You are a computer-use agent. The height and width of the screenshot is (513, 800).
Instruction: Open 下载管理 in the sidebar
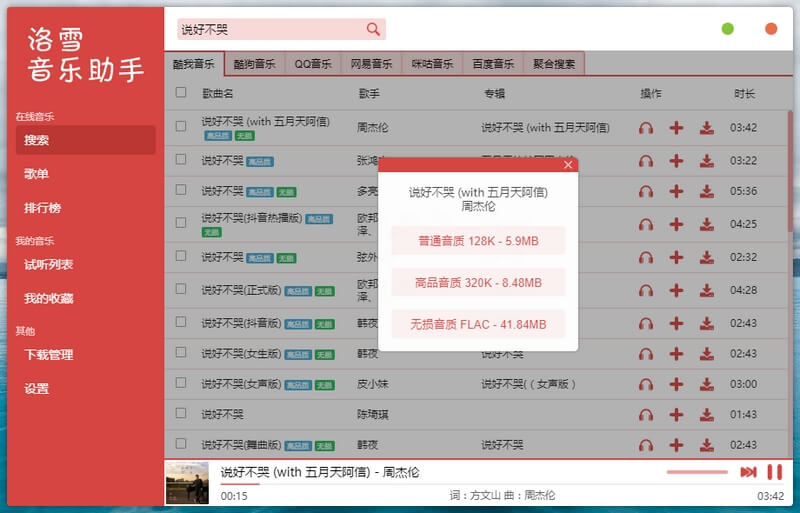tap(49, 355)
